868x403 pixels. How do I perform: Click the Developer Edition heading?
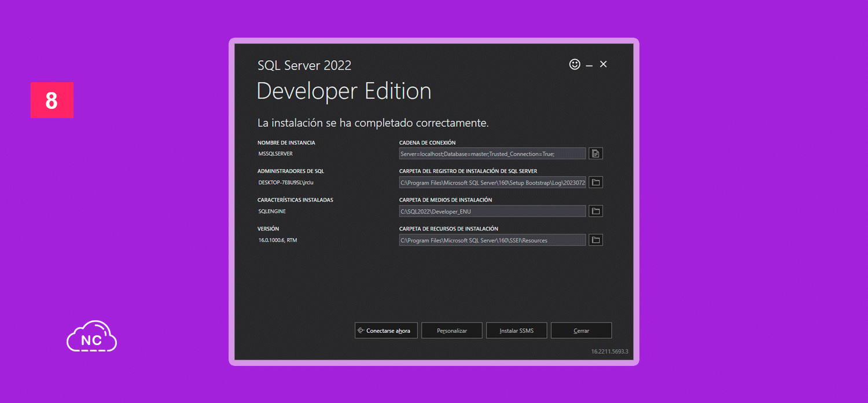pos(344,91)
